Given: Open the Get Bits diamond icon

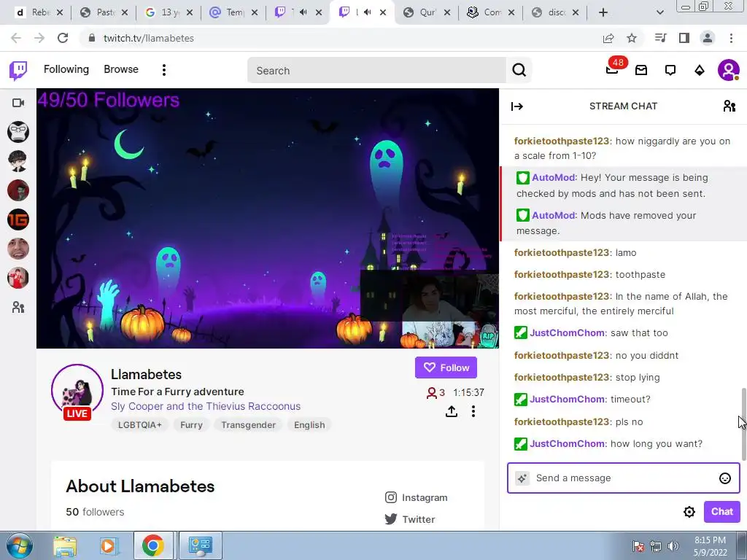Looking at the screenshot, I should tap(699, 71).
